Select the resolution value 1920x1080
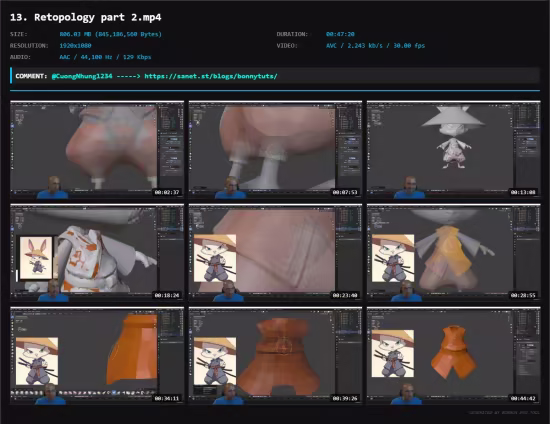The height and width of the screenshot is (424, 550). pyautogui.click(x=75, y=46)
